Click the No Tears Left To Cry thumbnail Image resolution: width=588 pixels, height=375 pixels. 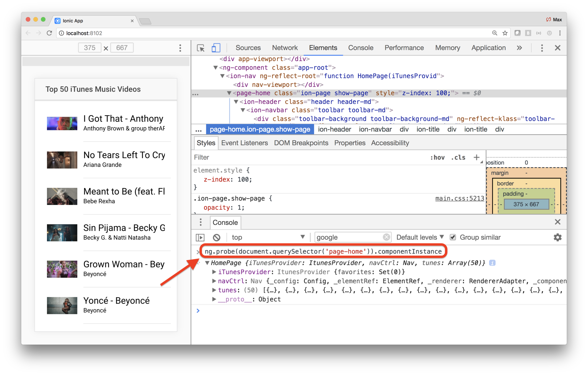(62, 160)
